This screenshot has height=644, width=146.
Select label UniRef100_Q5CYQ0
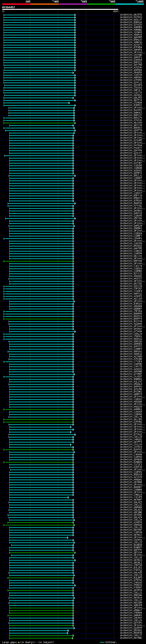[131, 218]
